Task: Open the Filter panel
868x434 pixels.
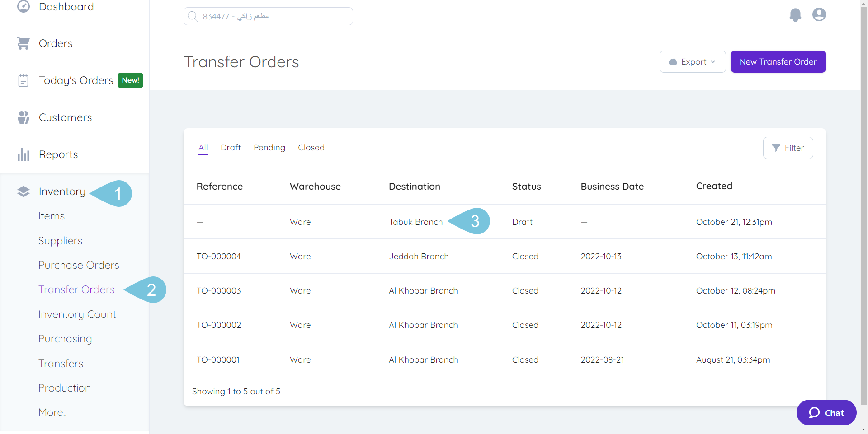Action: click(788, 148)
